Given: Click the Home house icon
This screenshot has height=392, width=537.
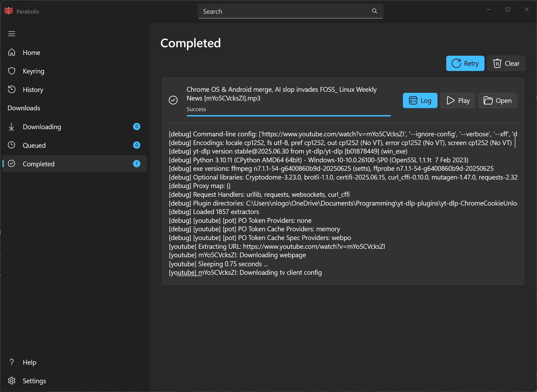Looking at the screenshot, I should [12, 52].
